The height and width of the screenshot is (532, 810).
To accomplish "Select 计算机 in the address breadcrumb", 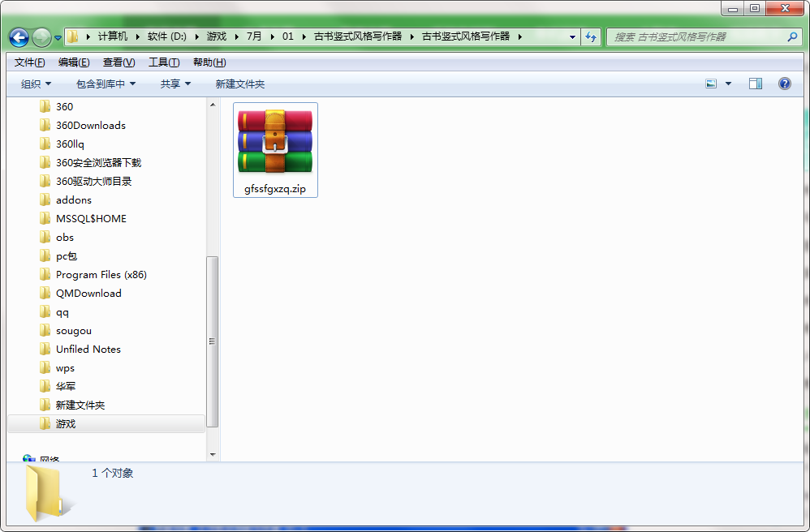I will click(x=113, y=36).
